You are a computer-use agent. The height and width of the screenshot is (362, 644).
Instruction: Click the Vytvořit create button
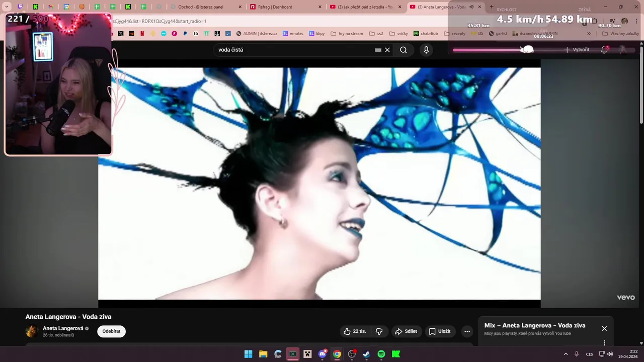click(577, 50)
